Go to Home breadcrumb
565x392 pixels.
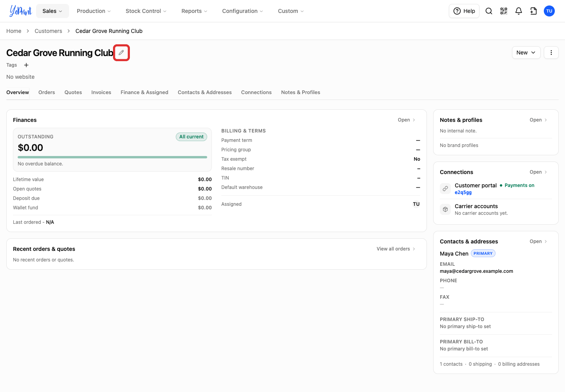pos(14,31)
